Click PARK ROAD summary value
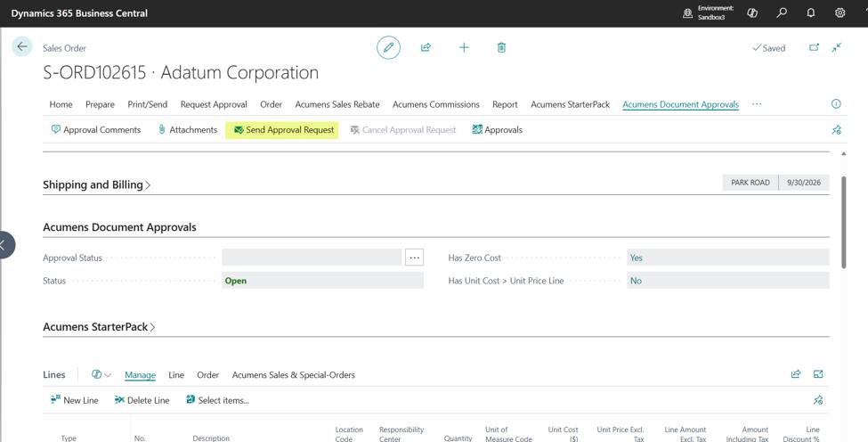 pos(750,182)
